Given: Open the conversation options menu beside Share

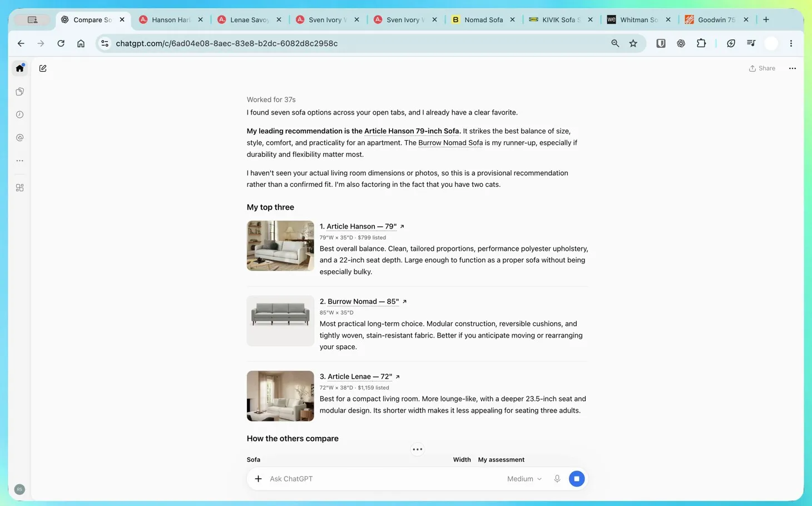Looking at the screenshot, I should click(793, 68).
